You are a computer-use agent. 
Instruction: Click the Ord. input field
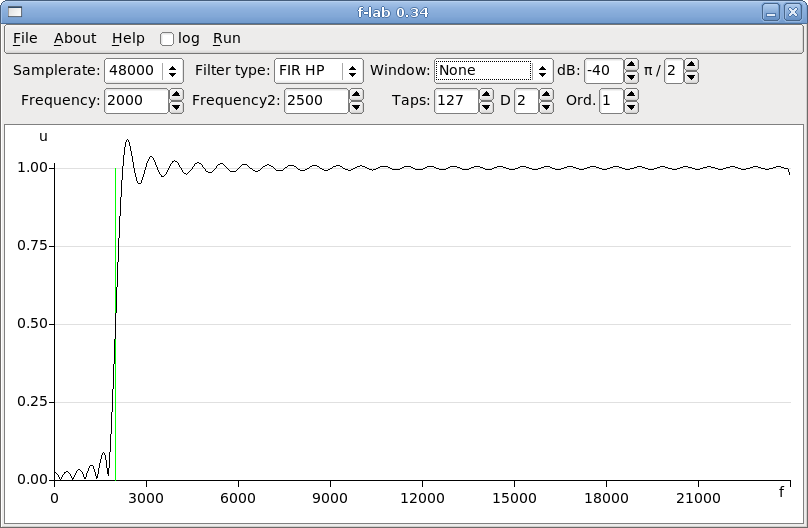pos(612,101)
